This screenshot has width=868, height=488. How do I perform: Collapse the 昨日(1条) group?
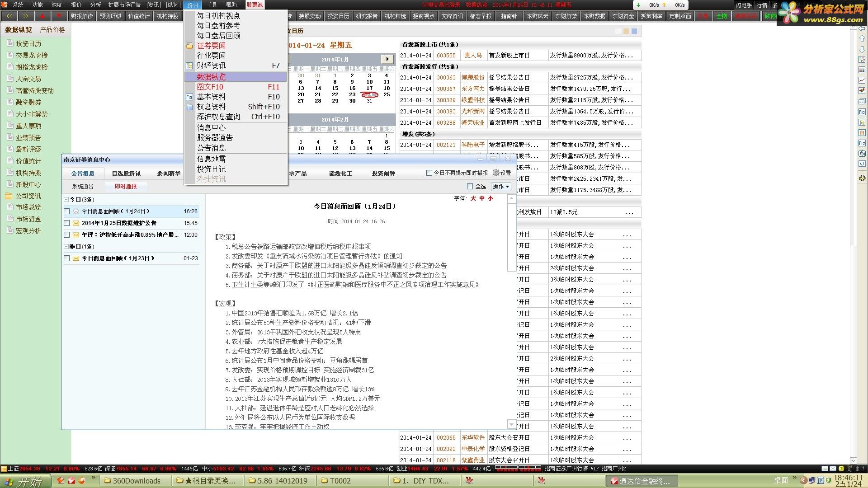coord(66,247)
